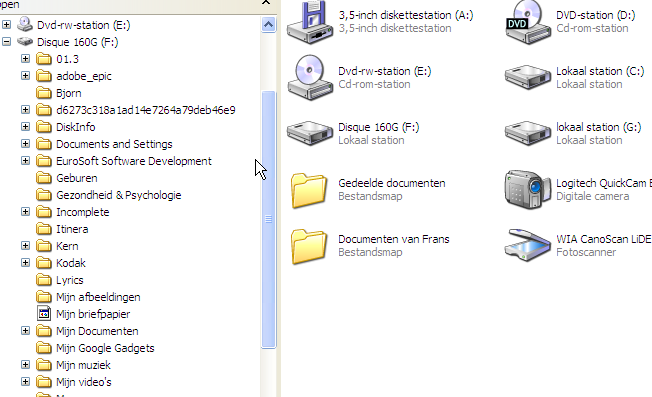Open the Documenten van Frans folder icon
The width and height of the screenshot is (652, 397).
pos(309,247)
